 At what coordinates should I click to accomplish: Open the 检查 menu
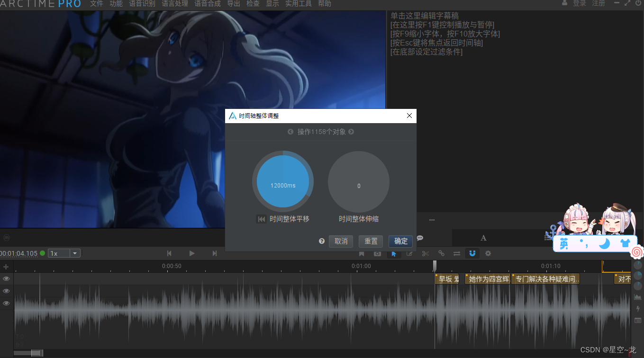click(x=253, y=4)
